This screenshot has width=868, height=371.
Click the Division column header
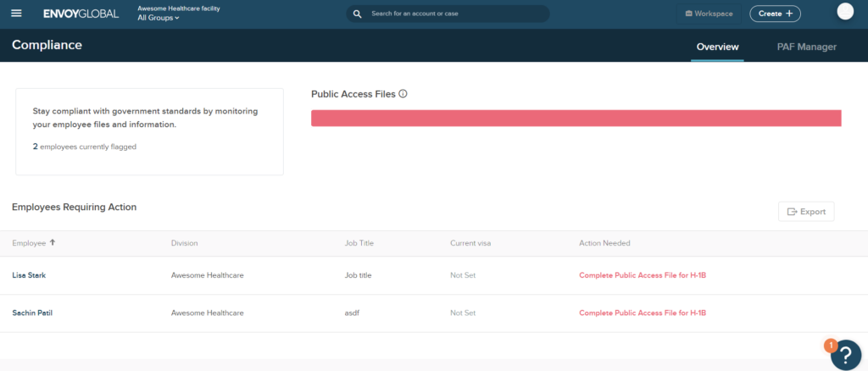pyautogui.click(x=184, y=243)
